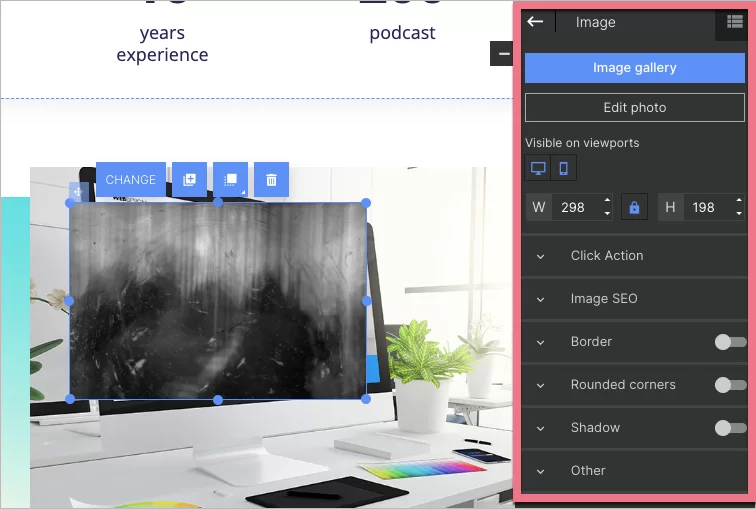Image resolution: width=756 pixels, height=509 pixels.
Task: Enable the Shadow toggle
Action: [x=730, y=428]
